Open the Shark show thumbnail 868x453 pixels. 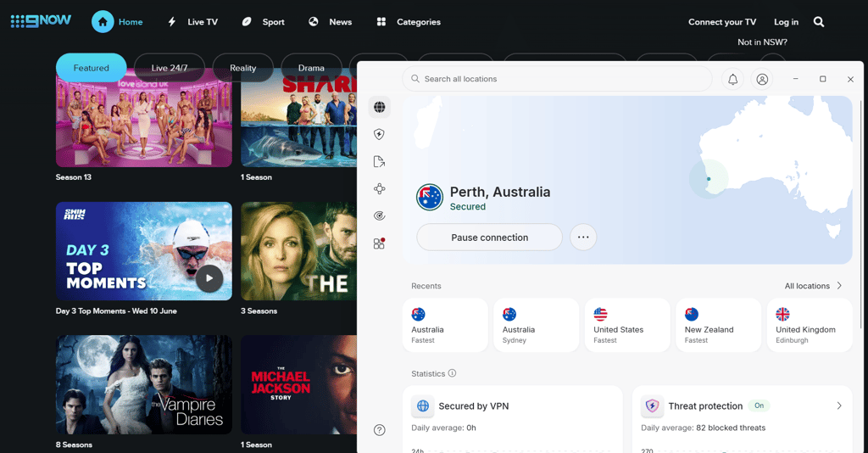pyautogui.click(x=299, y=118)
